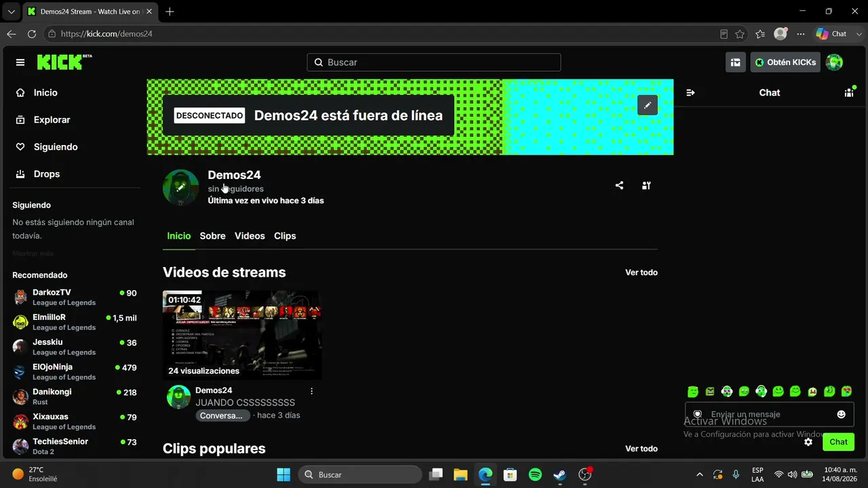The width and height of the screenshot is (868, 488).
Task: Insert the heart-eyes emote
Action: click(846, 391)
